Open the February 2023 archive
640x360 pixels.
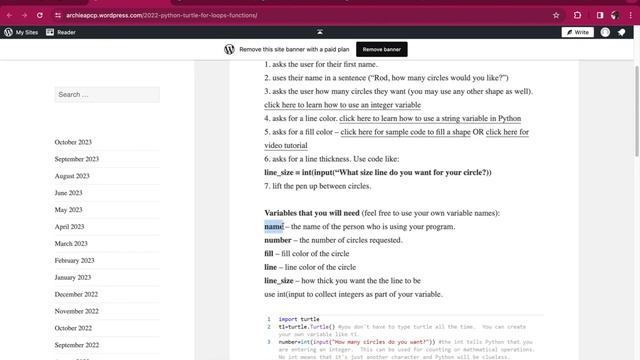tap(74, 260)
